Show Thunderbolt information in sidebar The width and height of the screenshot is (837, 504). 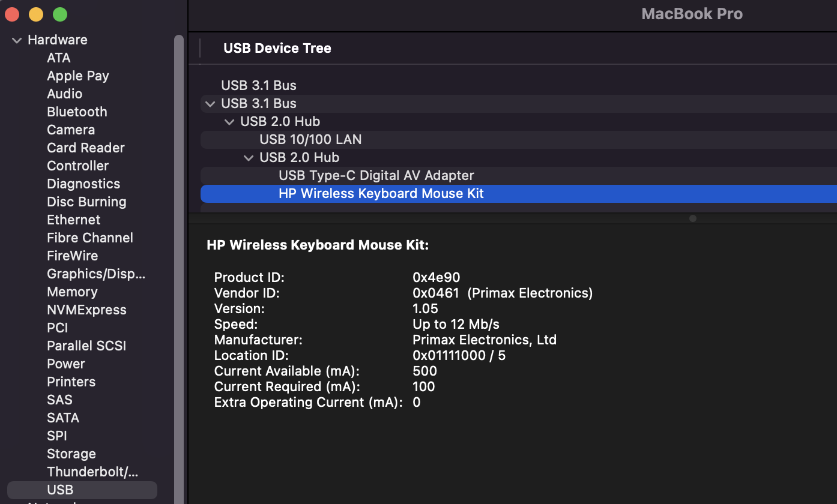coord(92,472)
